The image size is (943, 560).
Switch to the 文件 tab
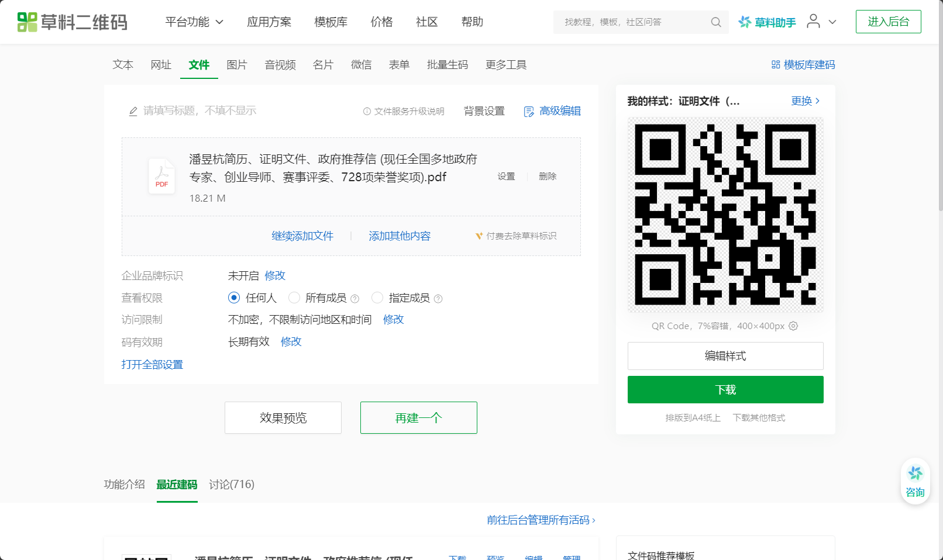click(199, 65)
